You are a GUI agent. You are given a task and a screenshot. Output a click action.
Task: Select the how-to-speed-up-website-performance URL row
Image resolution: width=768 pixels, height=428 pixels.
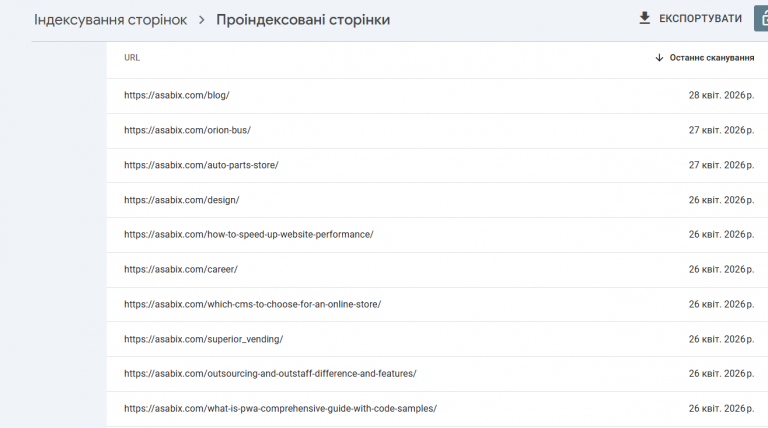click(437, 235)
